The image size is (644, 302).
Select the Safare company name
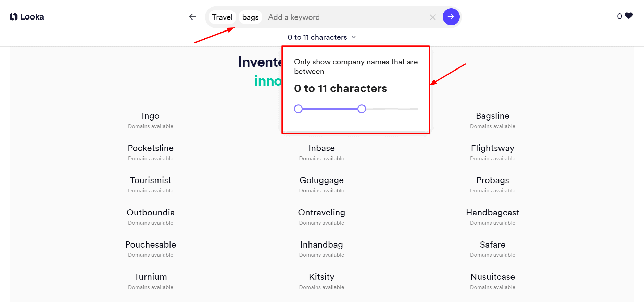click(492, 245)
